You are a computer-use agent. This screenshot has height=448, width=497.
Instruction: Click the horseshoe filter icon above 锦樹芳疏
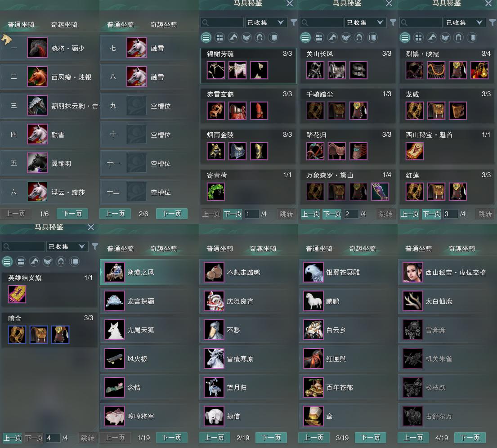pyautogui.click(x=260, y=38)
